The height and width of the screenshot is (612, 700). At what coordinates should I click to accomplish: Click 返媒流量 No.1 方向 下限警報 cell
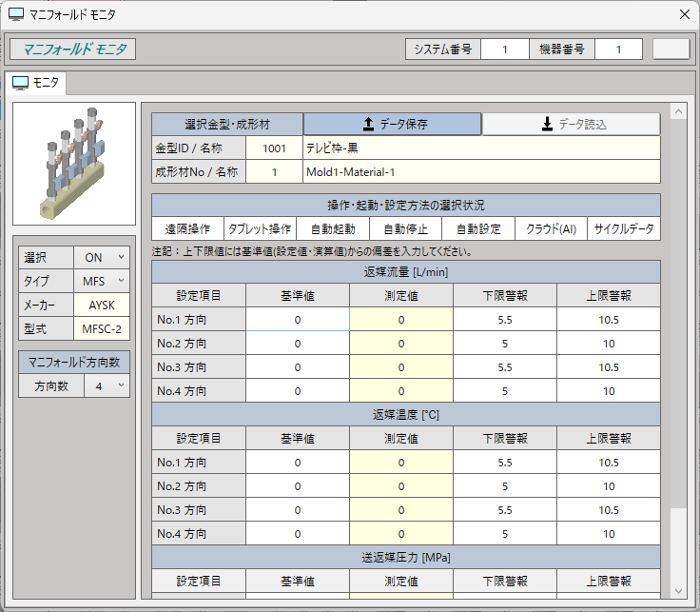click(x=505, y=320)
